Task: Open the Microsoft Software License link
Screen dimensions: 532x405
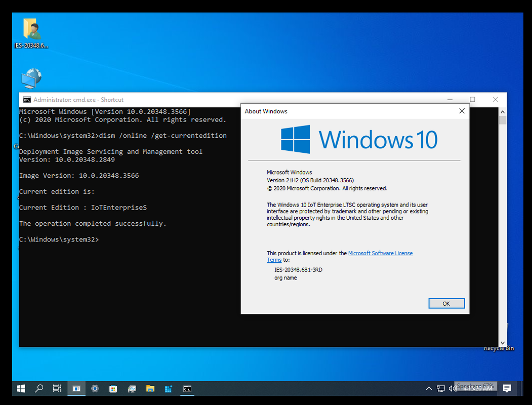Action: pos(380,254)
